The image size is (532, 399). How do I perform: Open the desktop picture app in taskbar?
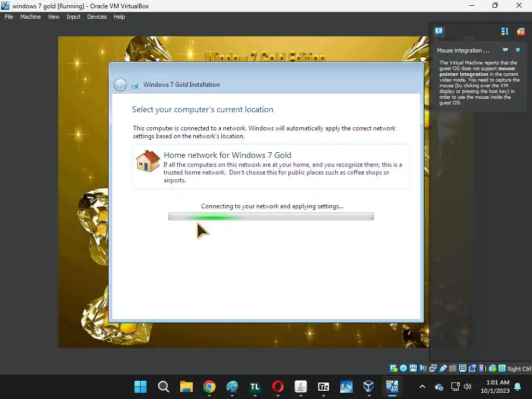[347, 387]
